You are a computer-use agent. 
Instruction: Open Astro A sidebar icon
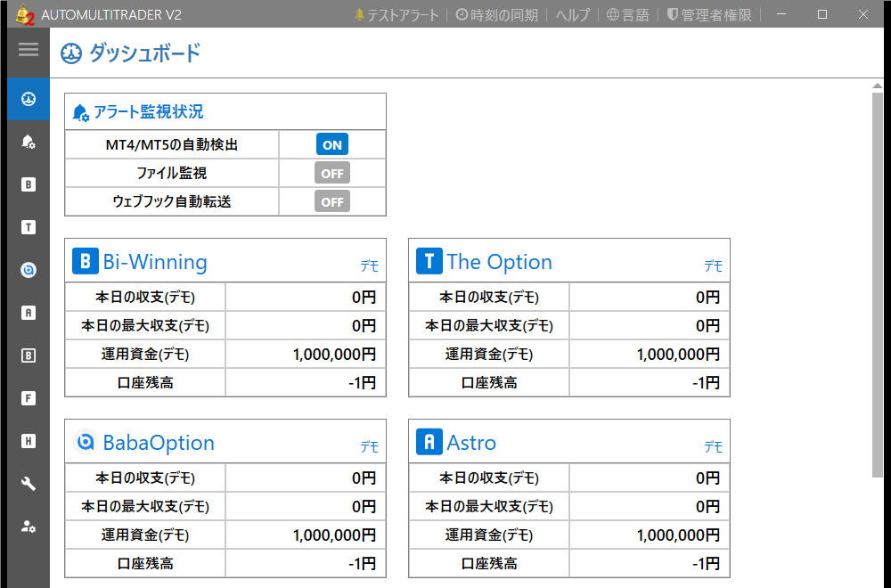(29, 313)
